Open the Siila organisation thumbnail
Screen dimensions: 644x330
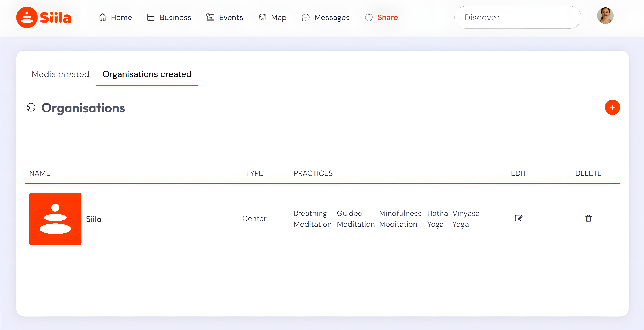(55, 219)
